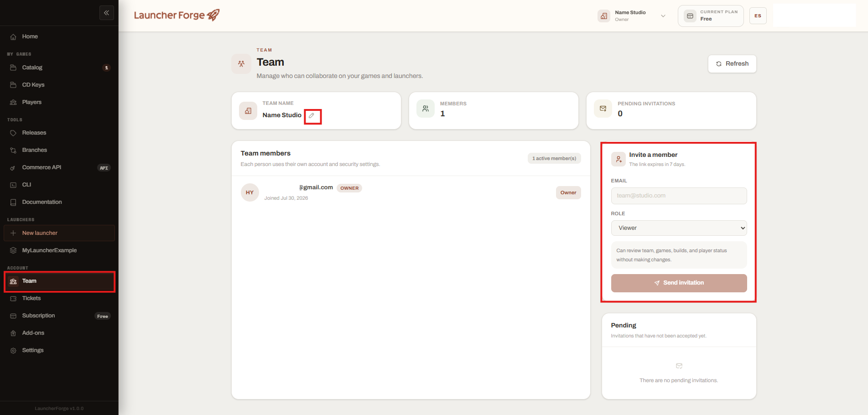
Task: Click the Commerce API key icon
Action: pos(13,168)
